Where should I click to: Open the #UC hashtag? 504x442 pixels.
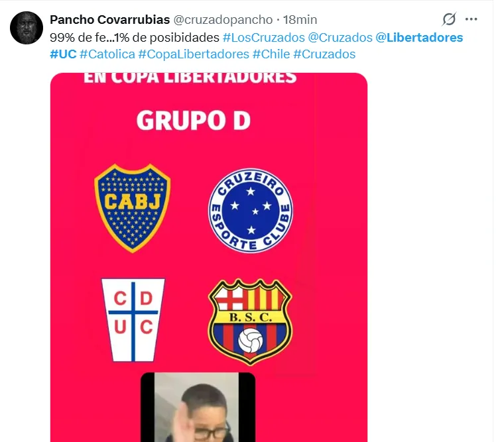click(63, 54)
